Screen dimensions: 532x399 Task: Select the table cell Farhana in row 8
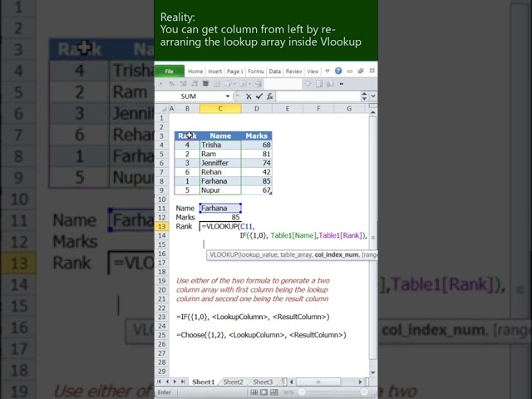220,181
